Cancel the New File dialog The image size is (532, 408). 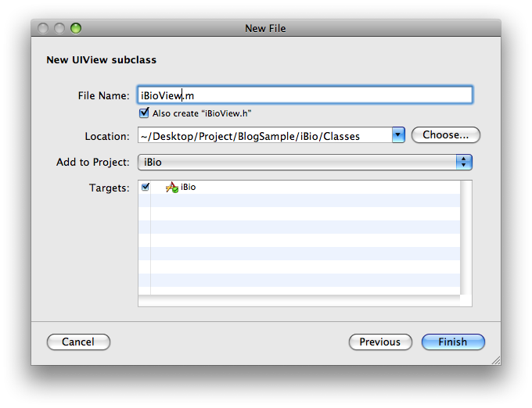coord(78,342)
